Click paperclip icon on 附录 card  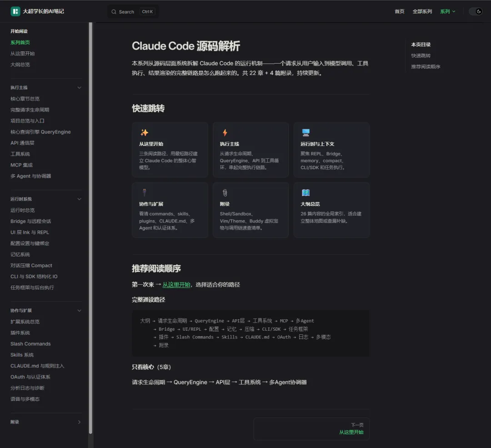[225, 193]
